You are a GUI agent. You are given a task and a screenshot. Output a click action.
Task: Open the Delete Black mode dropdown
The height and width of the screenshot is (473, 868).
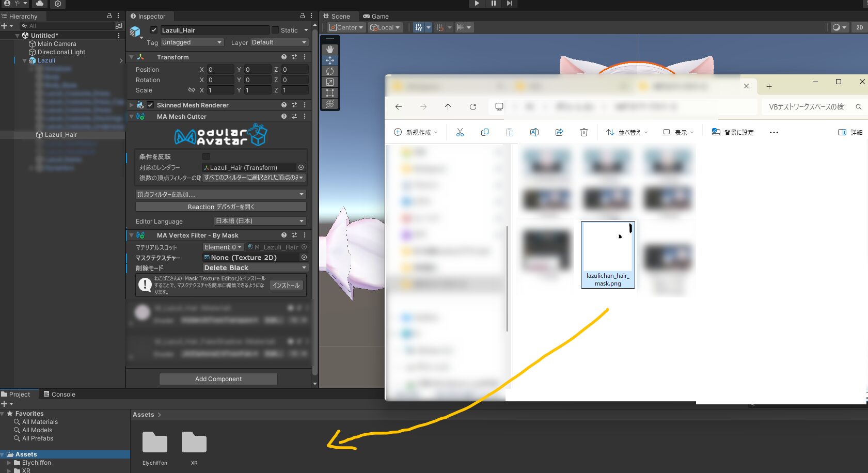tap(255, 268)
